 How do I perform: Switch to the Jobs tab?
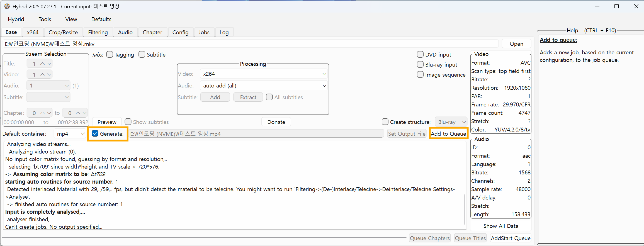click(204, 32)
